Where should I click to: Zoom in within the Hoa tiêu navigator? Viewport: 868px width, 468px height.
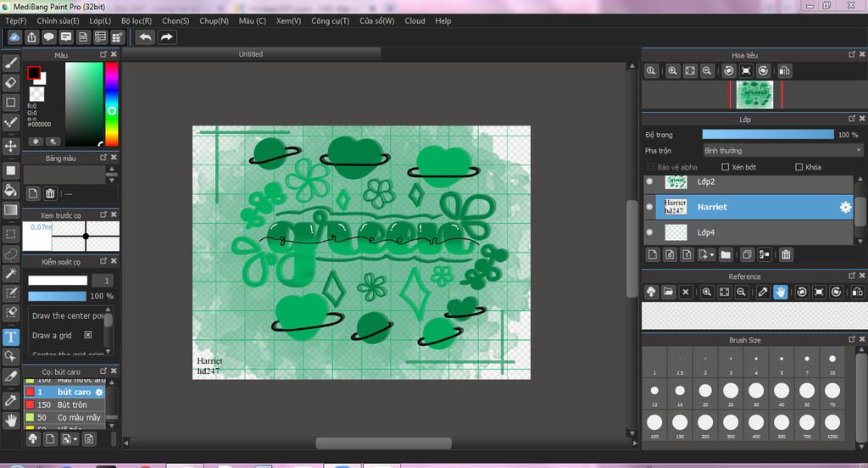[672, 71]
